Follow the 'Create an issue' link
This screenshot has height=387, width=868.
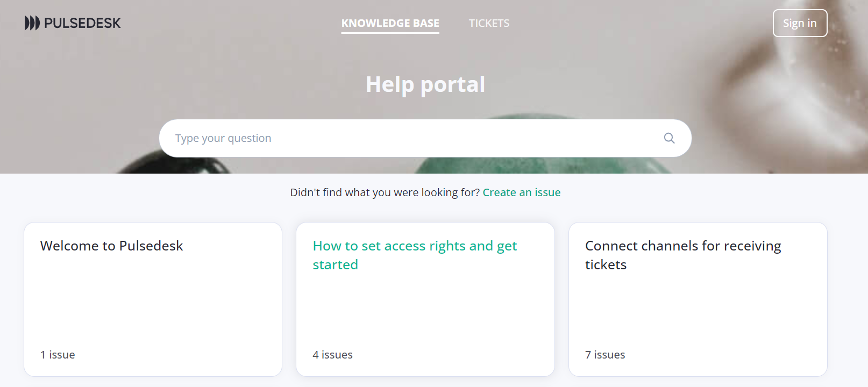[x=522, y=192]
